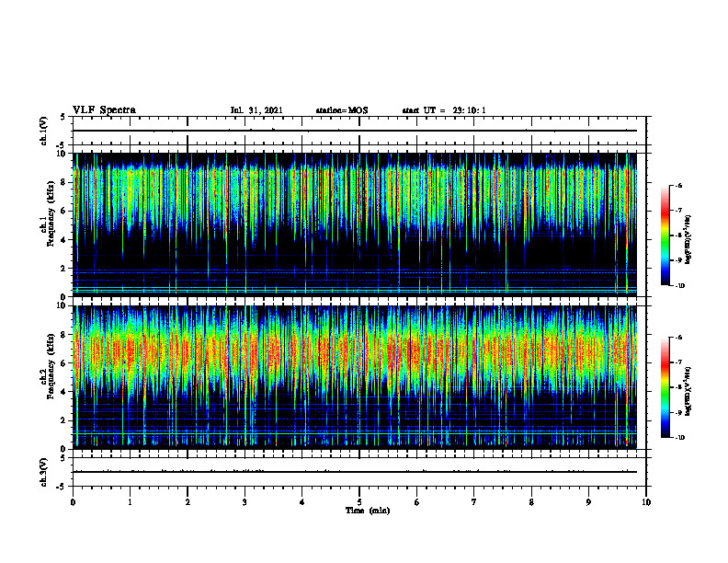Select the date text "Jul. 31, 2021"
This screenshot has height=563, width=728.
tap(256, 110)
